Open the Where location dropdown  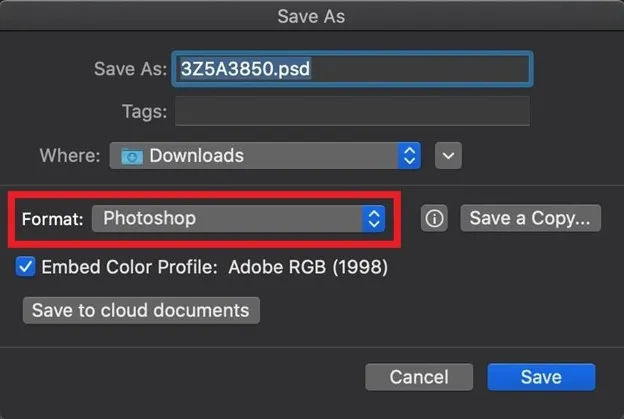pos(264,156)
